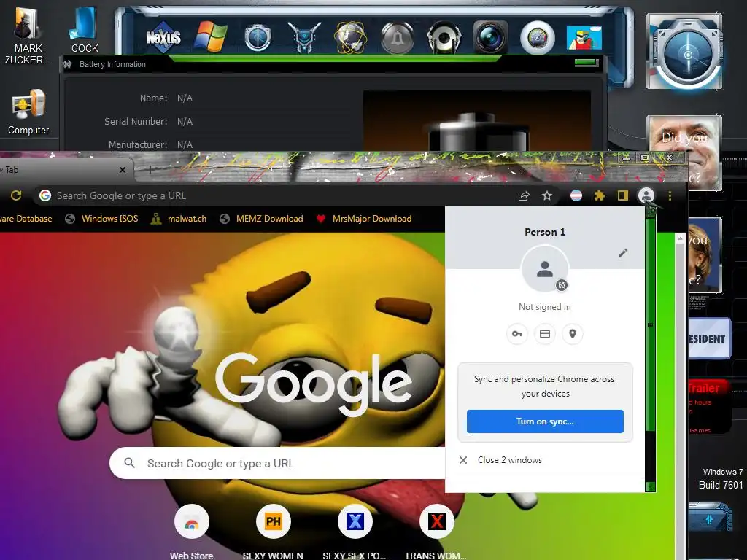This screenshot has width=747, height=560.
Task: Click the Google homepage search box
Action: coord(277,463)
